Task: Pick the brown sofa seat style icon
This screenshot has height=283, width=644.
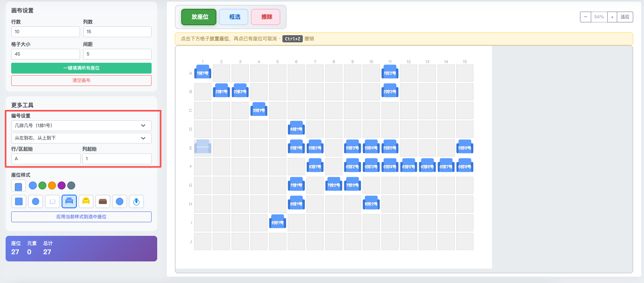Action: click(103, 201)
